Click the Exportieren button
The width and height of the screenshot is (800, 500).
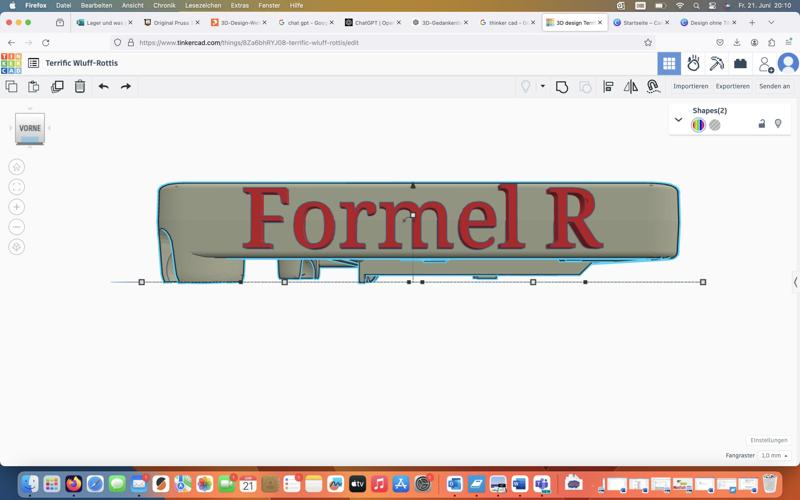point(733,86)
